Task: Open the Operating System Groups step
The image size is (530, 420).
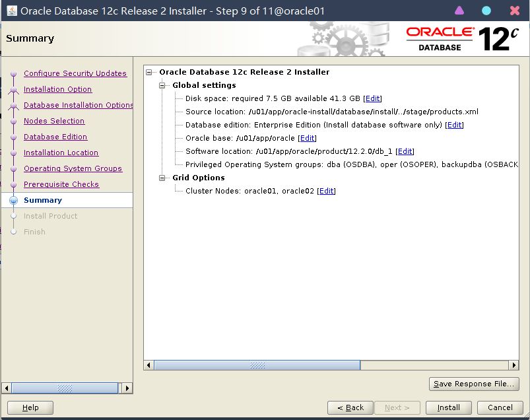Action: click(x=73, y=168)
